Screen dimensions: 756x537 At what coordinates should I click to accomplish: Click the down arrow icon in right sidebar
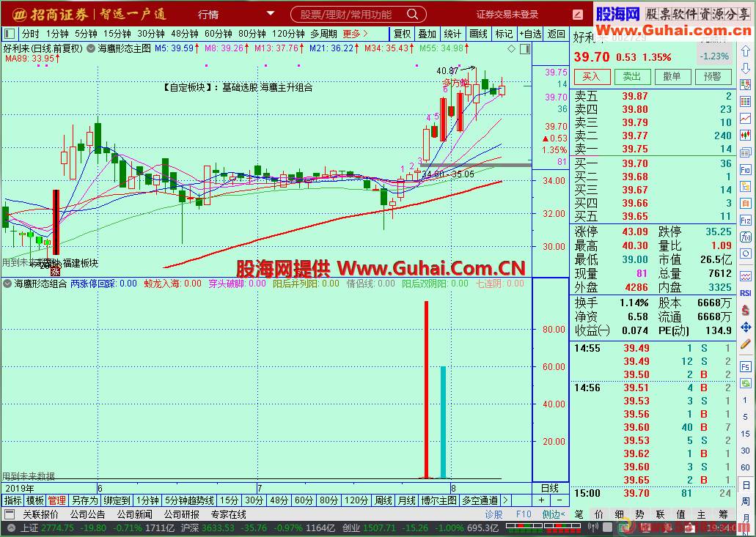pyautogui.click(x=746, y=68)
